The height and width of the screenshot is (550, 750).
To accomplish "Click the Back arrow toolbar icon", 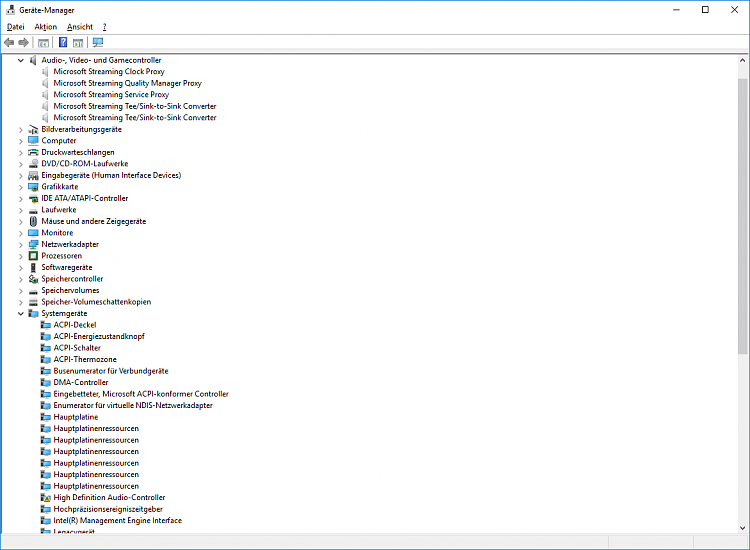I will 9,43.
